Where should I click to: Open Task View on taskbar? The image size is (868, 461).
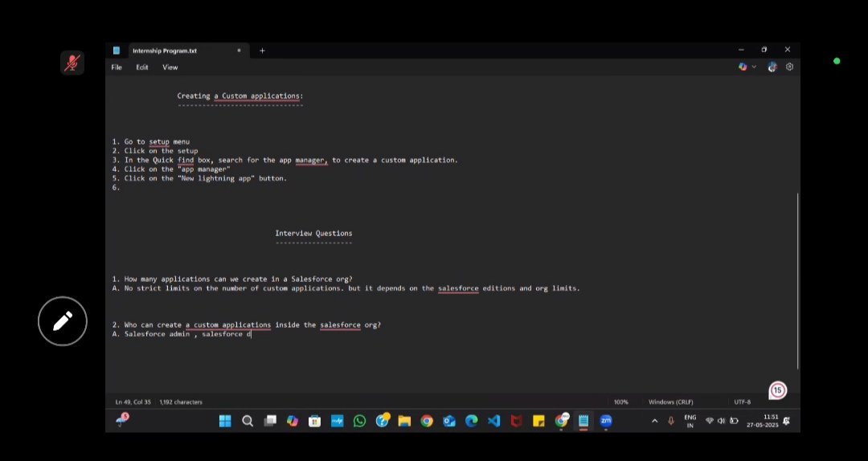pyautogui.click(x=270, y=421)
